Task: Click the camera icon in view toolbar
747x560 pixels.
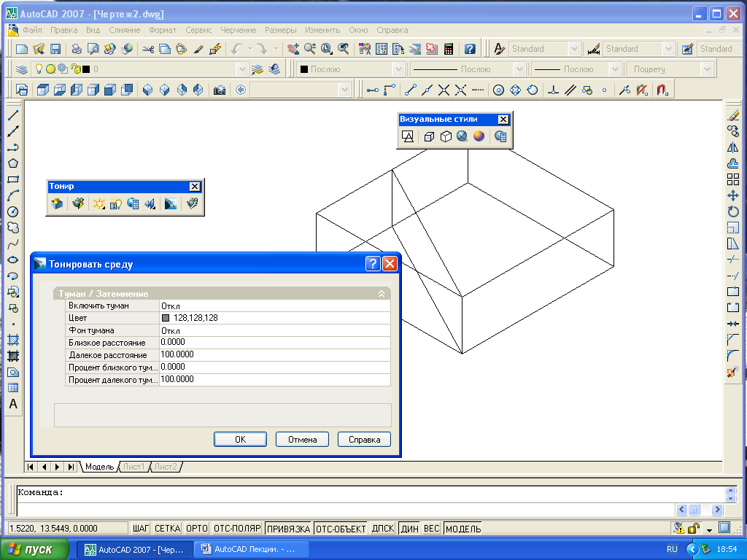Action: click(219, 90)
